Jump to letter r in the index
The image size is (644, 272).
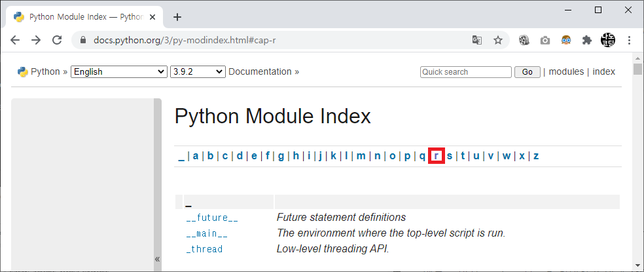436,156
